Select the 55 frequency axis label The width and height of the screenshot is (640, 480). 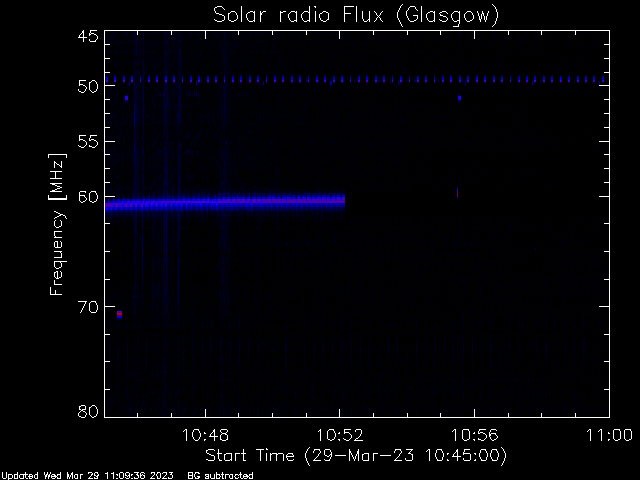pyautogui.click(x=88, y=142)
